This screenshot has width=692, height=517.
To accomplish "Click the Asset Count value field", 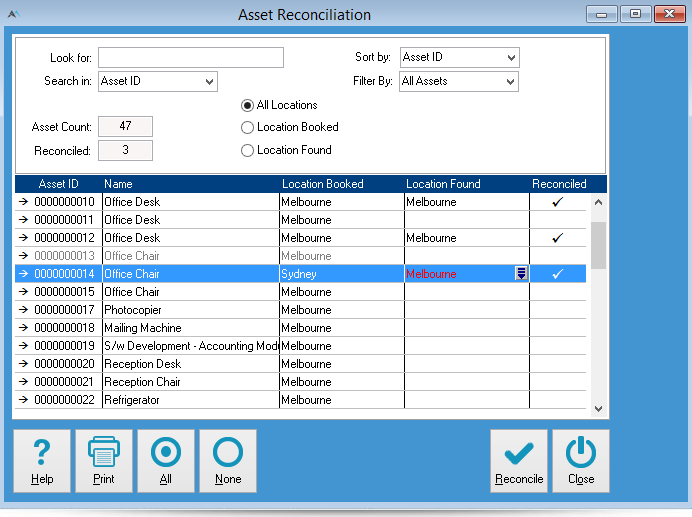I will point(125,127).
